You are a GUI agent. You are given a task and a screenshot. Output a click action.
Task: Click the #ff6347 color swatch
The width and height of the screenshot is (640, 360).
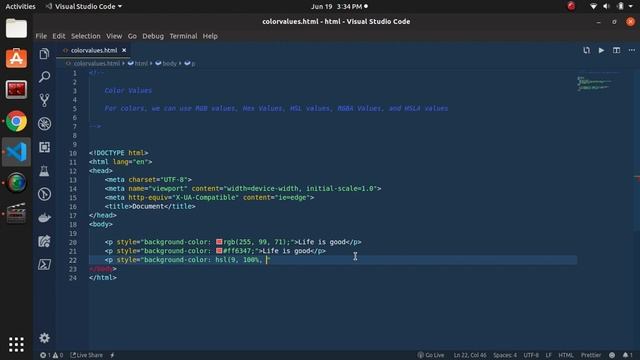point(219,251)
